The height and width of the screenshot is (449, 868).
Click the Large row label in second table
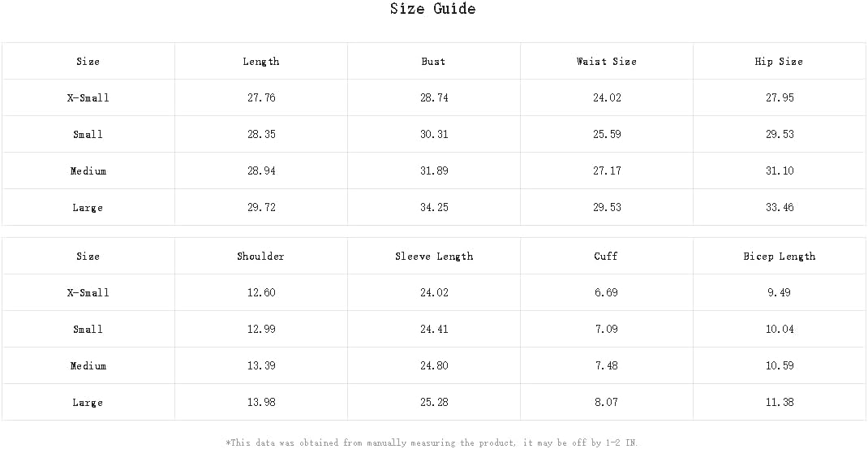click(x=88, y=403)
